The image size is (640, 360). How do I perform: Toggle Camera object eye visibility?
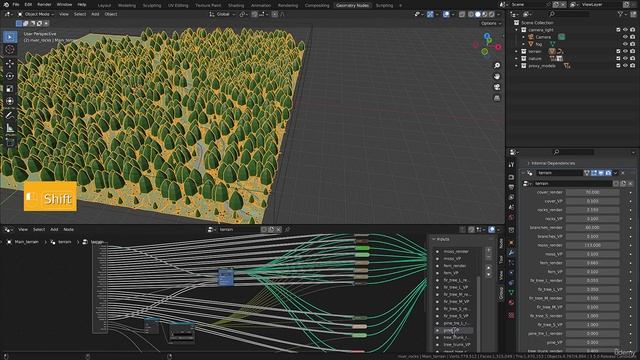pyautogui.click(x=625, y=37)
